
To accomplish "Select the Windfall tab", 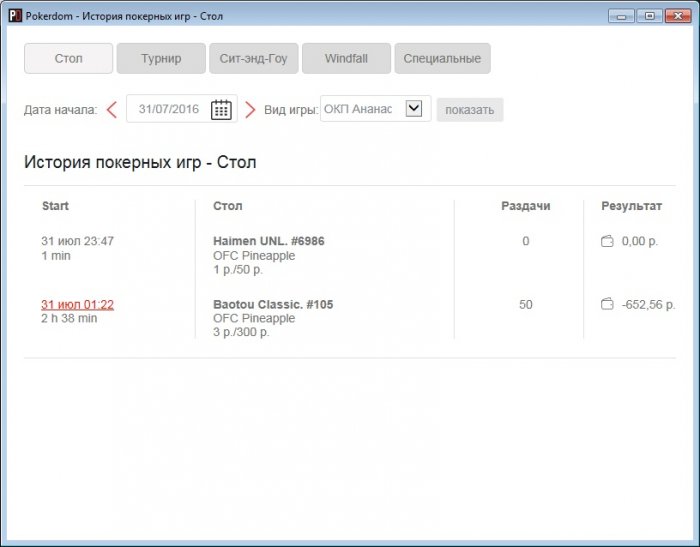I will point(346,59).
